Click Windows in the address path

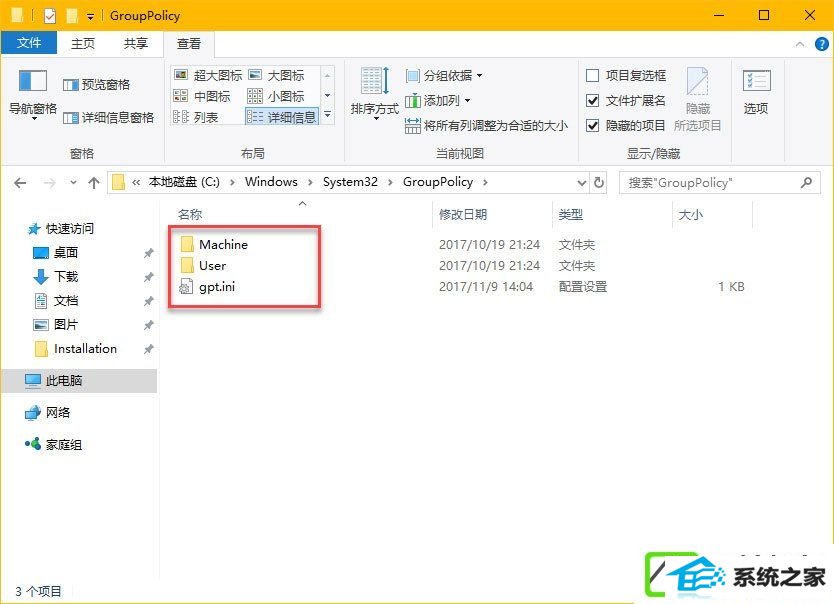[271, 182]
